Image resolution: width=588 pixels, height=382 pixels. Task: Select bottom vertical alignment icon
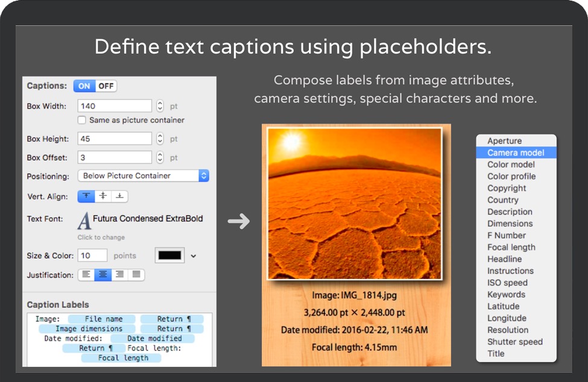click(x=119, y=196)
